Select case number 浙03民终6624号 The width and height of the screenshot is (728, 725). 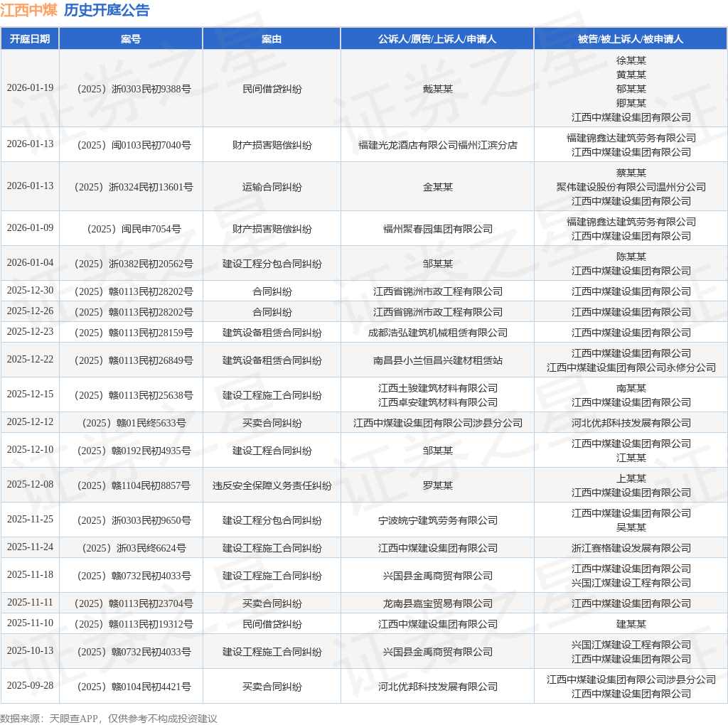point(134,548)
